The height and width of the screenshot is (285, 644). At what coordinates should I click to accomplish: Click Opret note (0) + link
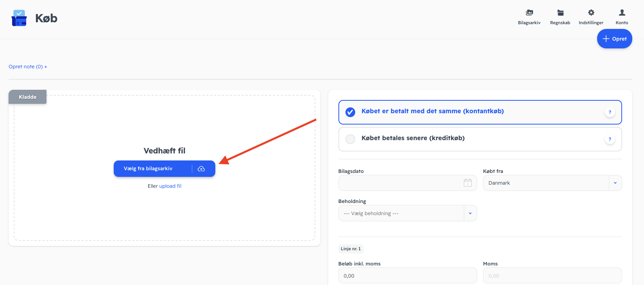click(28, 67)
